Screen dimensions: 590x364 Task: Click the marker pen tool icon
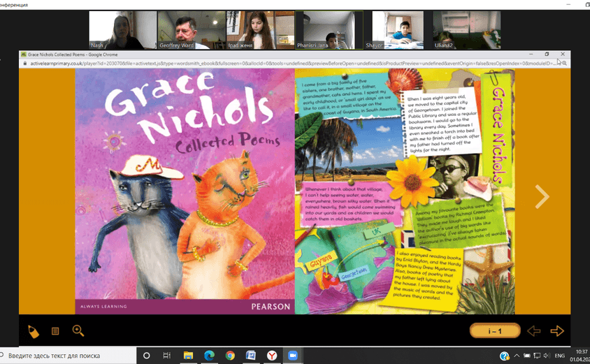click(33, 331)
